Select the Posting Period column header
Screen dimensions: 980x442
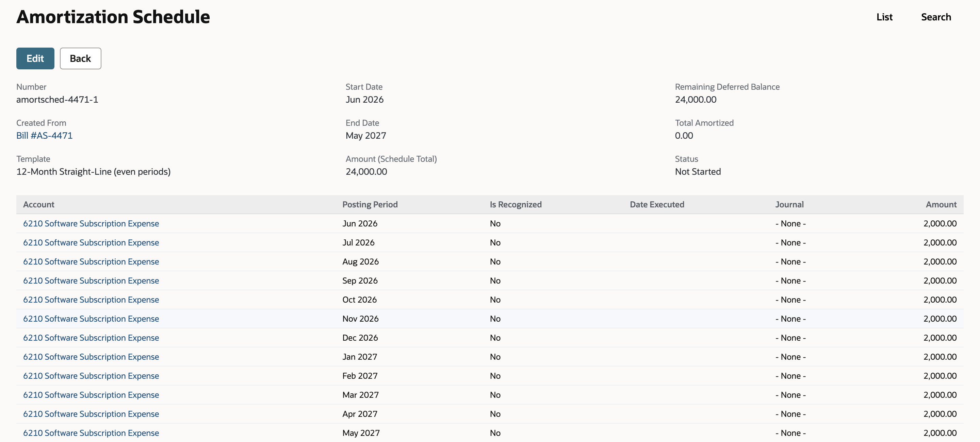[370, 204]
